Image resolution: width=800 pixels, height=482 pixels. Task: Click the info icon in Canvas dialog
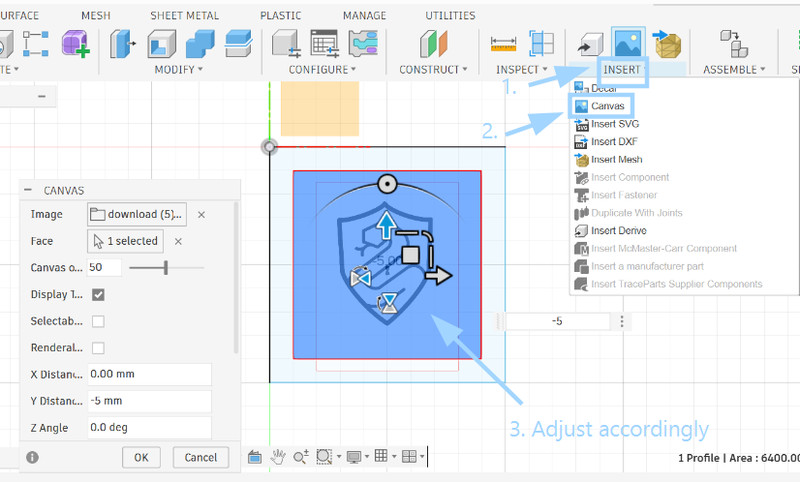click(32, 457)
